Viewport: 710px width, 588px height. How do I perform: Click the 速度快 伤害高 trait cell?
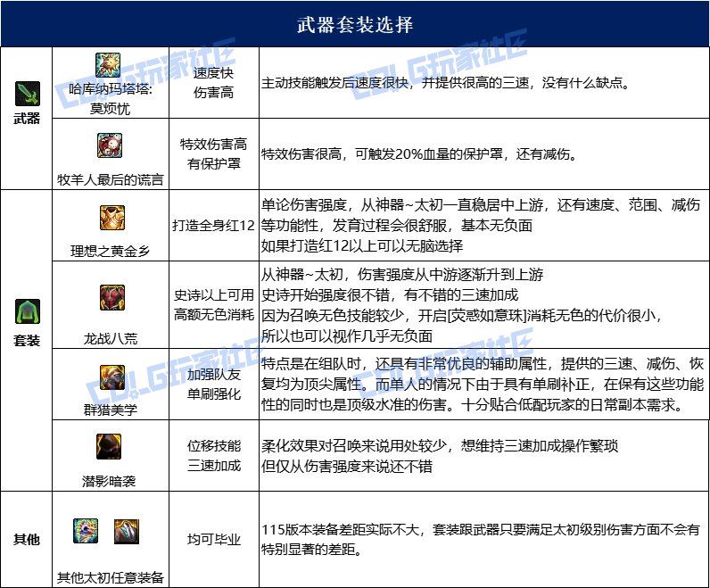coord(214,82)
